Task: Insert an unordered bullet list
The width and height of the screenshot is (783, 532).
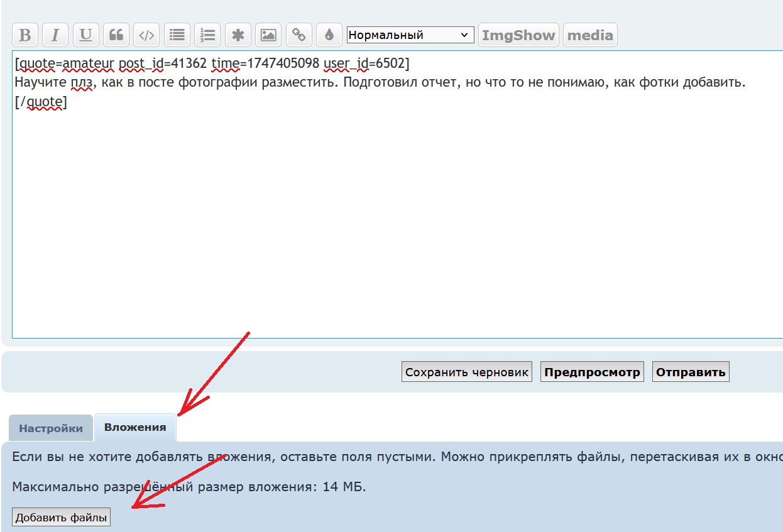Action: 177,35
